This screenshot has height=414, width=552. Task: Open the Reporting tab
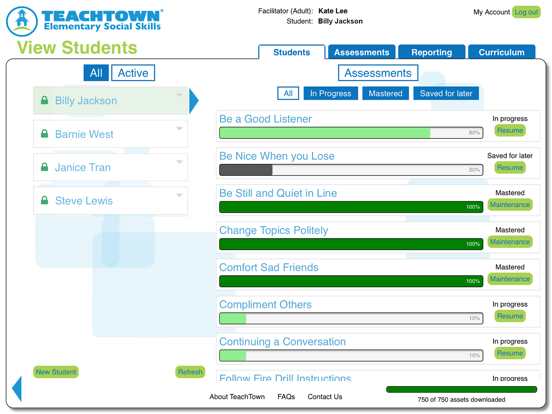(432, 52)
